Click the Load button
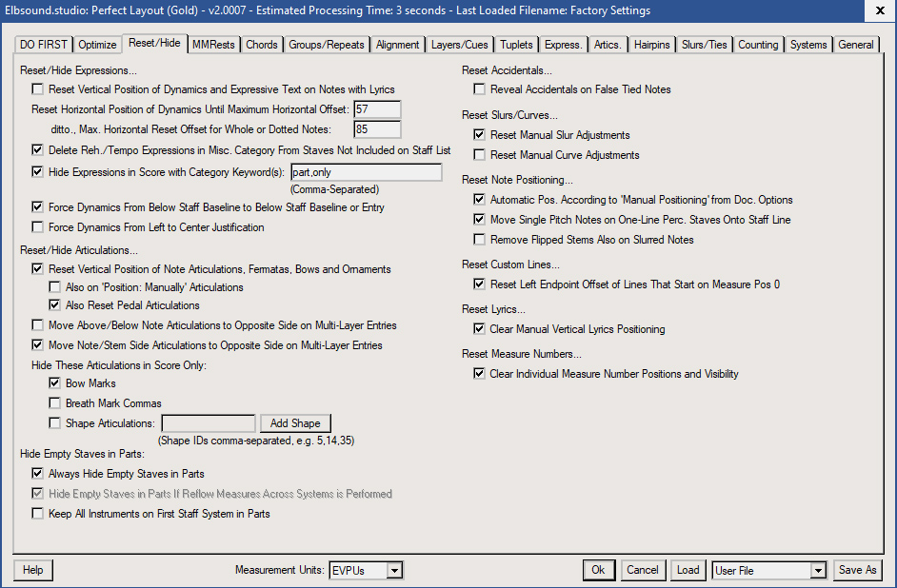 tap(688, 570)
